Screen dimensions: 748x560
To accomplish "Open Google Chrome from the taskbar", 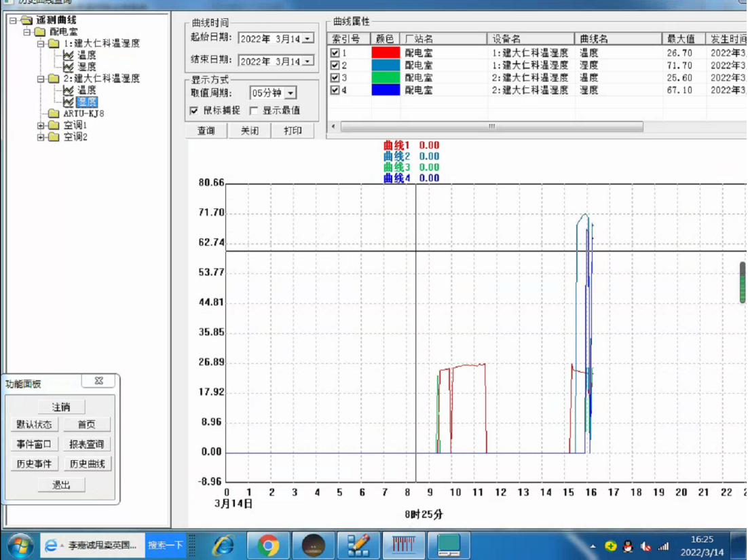I will (x=268, y=545).
